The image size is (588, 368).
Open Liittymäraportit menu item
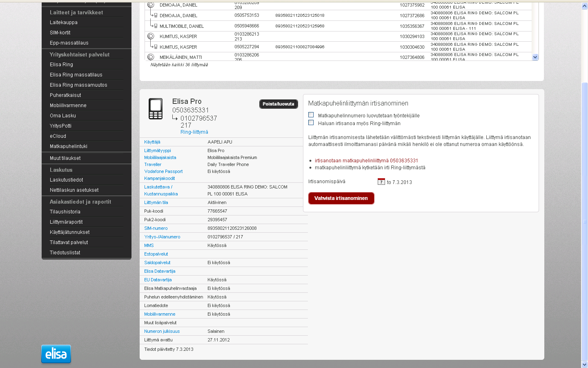pos(66,222)
